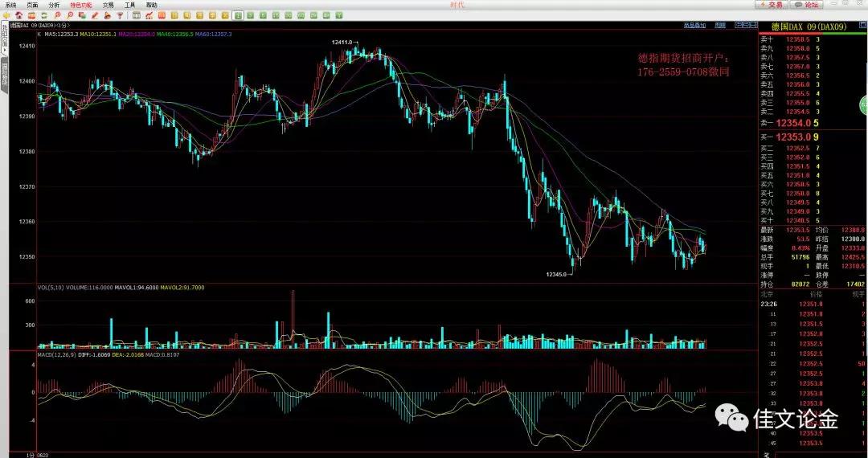Viewport: 868px width, 458px height.
Task: Select the highlighted green 1-minute period button
Action: (238, 15)
